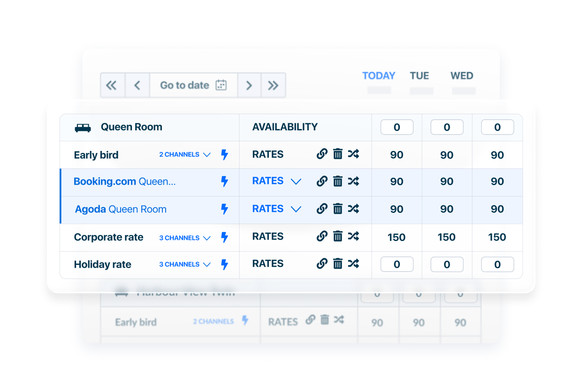Click Holiday rate input field under WED
The height and width of the screenshot is (392, 581).
pyautogui.click(x=497, y=264)
